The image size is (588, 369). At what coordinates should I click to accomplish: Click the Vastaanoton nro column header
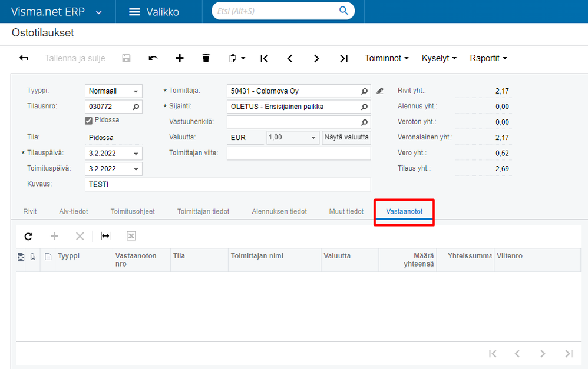[141, 260]
